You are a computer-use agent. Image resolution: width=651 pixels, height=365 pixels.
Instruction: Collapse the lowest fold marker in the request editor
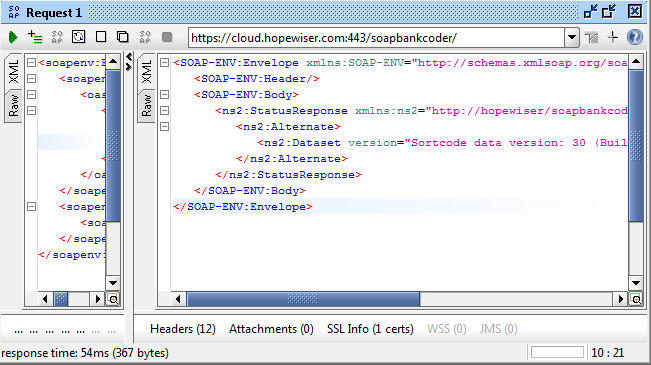click(31, 206)
